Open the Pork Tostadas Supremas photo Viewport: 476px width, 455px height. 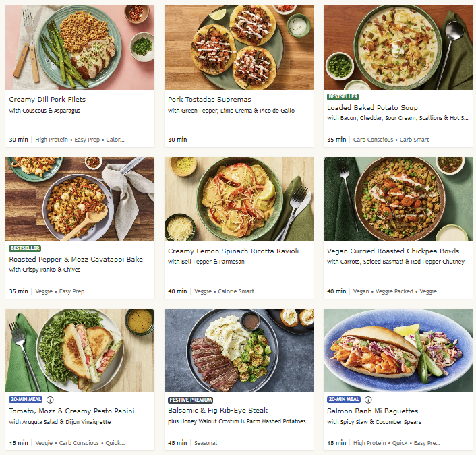(239, 47)
